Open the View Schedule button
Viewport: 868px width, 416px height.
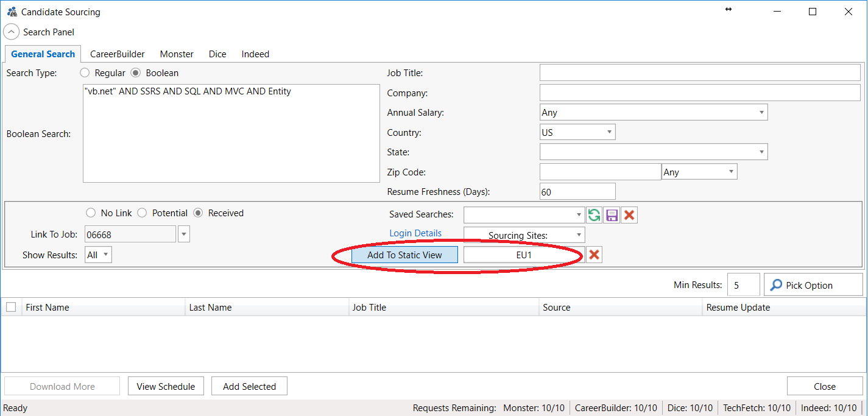point(166,387)
